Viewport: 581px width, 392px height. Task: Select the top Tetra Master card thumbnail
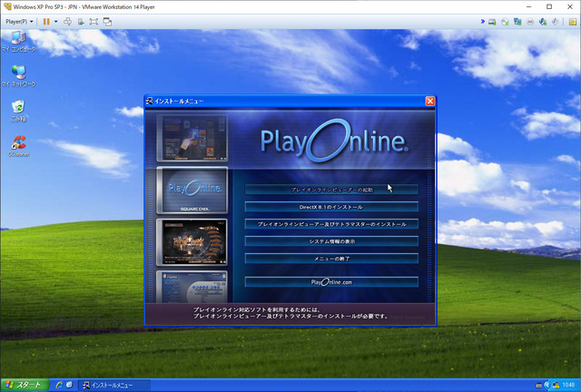tap(192, 138)
